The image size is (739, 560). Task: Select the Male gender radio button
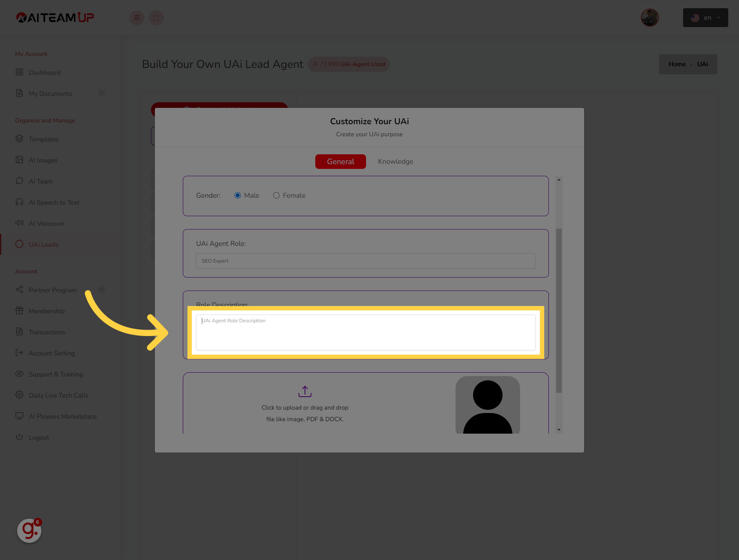point(238,195)
